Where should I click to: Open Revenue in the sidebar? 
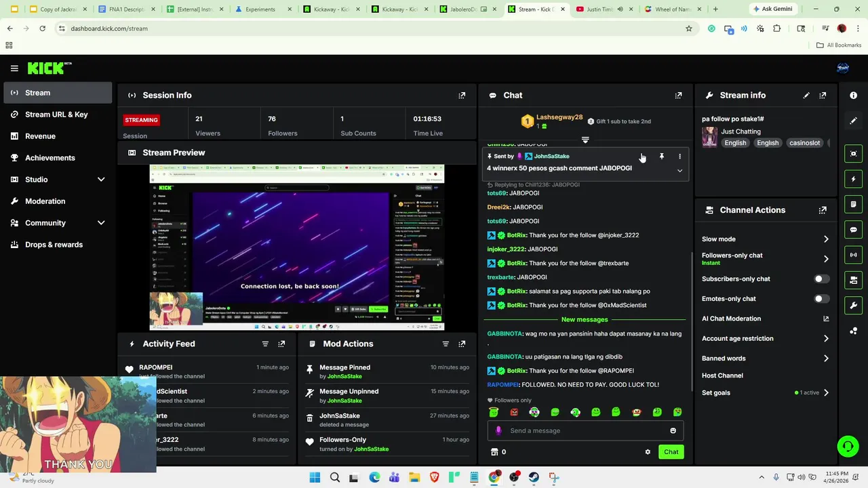pyautogui.click(x=58, y=136)
